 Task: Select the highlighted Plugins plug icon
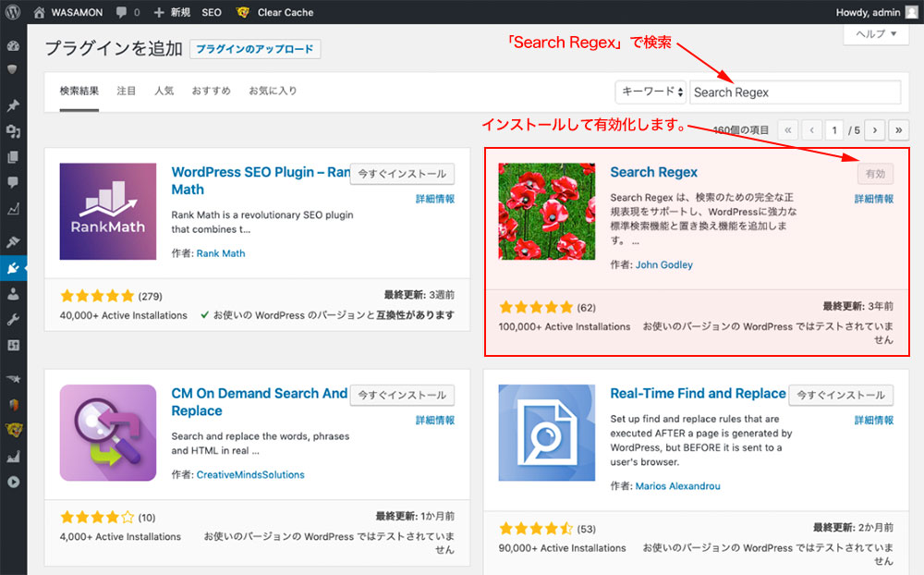click(13, 268)
